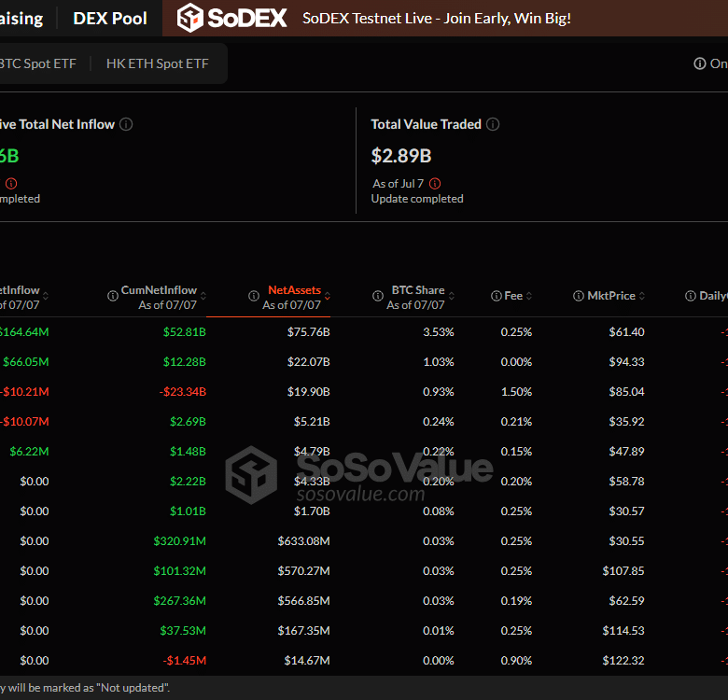Click the MktPrice column header label
The width and height of the screenshot is (728, 700).
point(611,296)
